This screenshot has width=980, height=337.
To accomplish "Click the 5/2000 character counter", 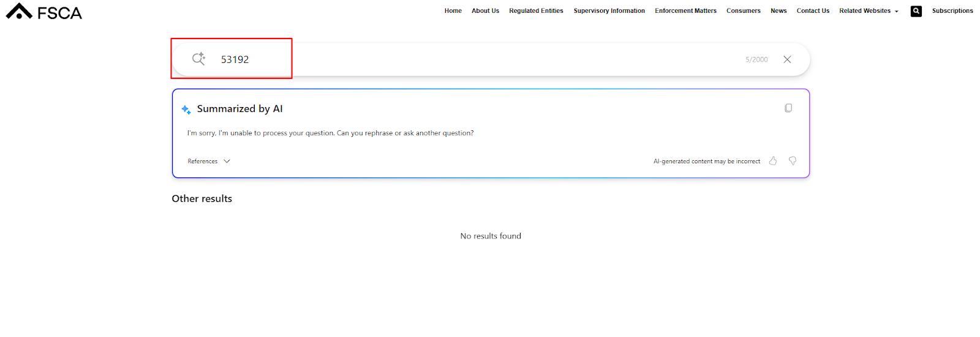I will [756, 59].
